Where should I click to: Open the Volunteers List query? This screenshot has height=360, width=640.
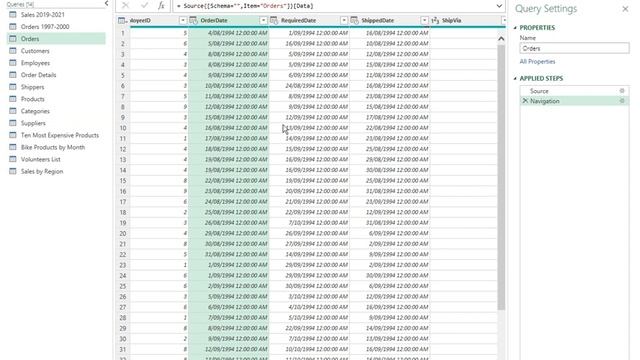[x=40, y=159]
